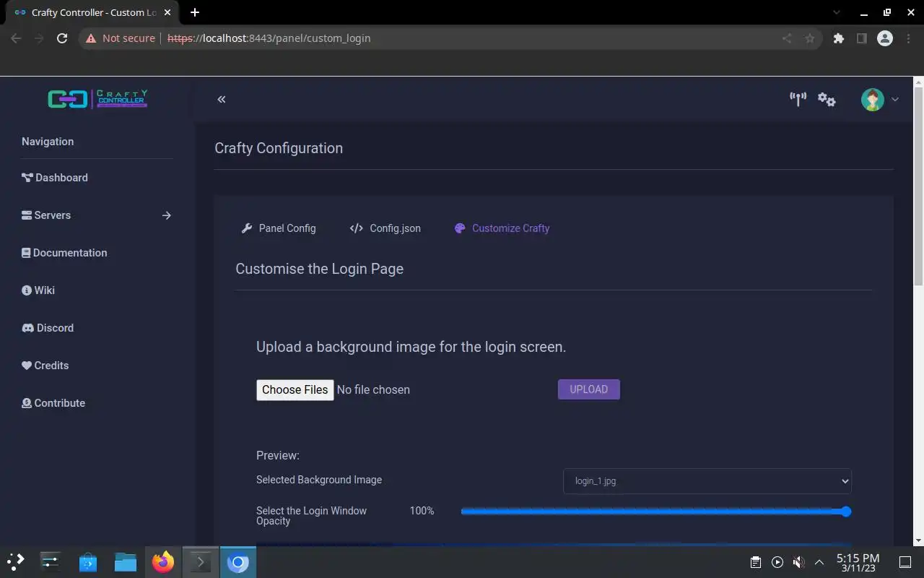Open the broadcast antenna icon in header

(x=798, y=99)
